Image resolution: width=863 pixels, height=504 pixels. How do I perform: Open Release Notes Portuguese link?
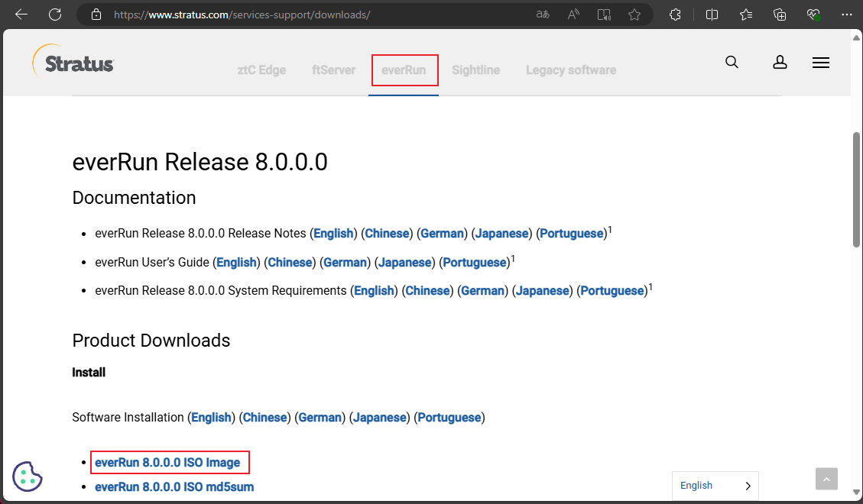click(x=572, y=234)
